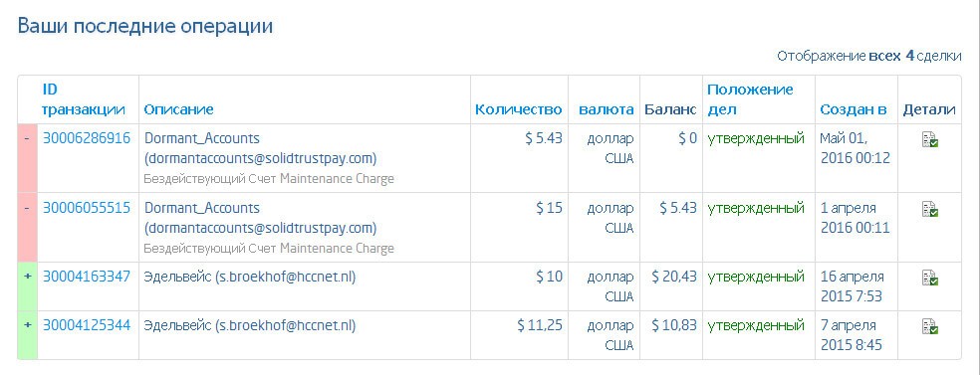Click plus indicator of transaction 30004125344
Image resolution: width=980 pixels, height=375 pixels.
27,325
